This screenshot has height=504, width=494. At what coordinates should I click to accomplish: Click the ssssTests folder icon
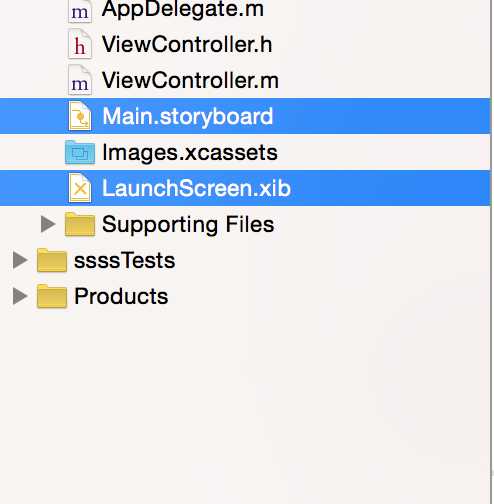(52, 260)
